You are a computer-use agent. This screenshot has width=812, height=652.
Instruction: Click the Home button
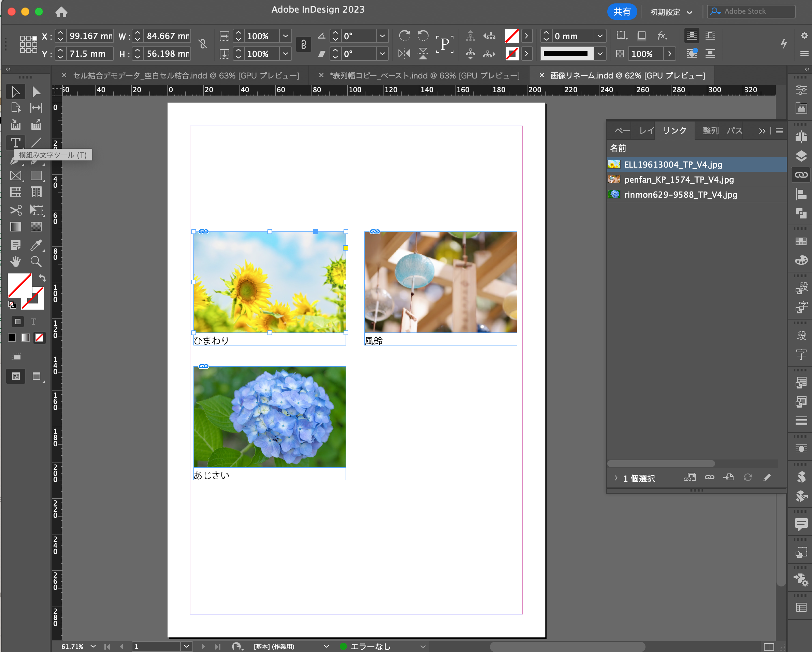pyautogui.click(x=61, y=12)
